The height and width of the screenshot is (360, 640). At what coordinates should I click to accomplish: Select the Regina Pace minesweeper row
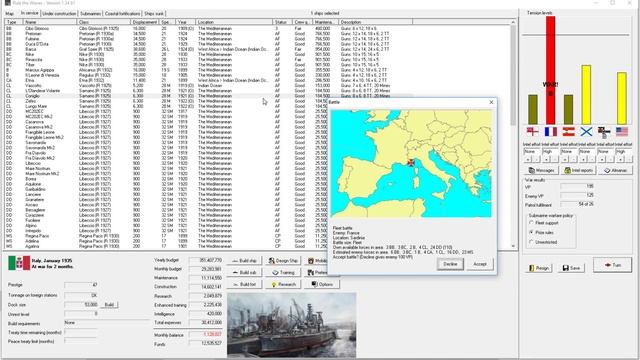[167, 236]
